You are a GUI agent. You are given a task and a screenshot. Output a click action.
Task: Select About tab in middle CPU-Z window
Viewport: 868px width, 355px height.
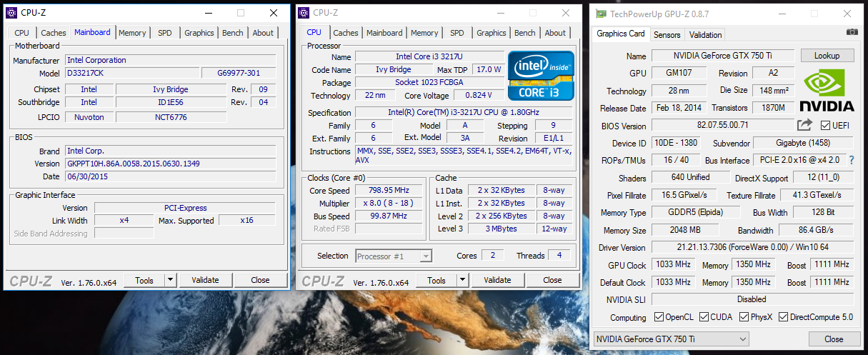555,33
